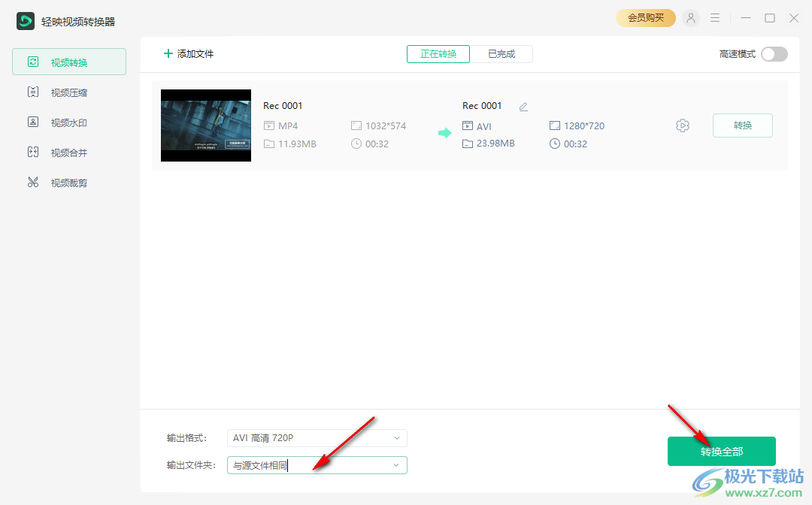
Task: Click 添加文件 to add a video
Action: 189,54
